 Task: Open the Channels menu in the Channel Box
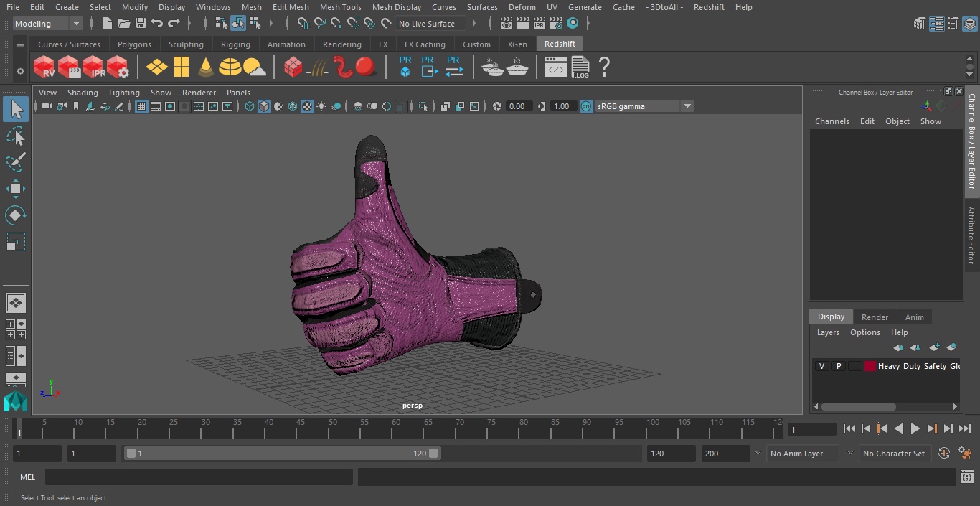pos(831,121)
